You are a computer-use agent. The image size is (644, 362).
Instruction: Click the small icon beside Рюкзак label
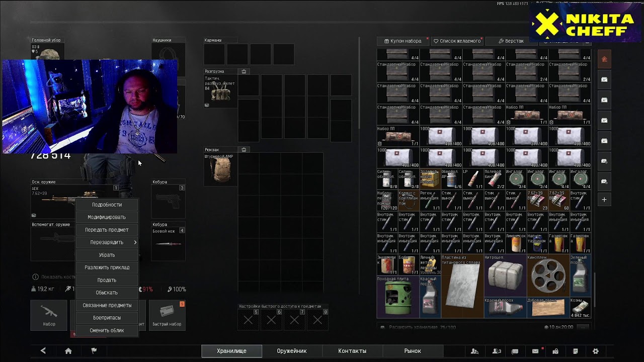tap(244, 149)
